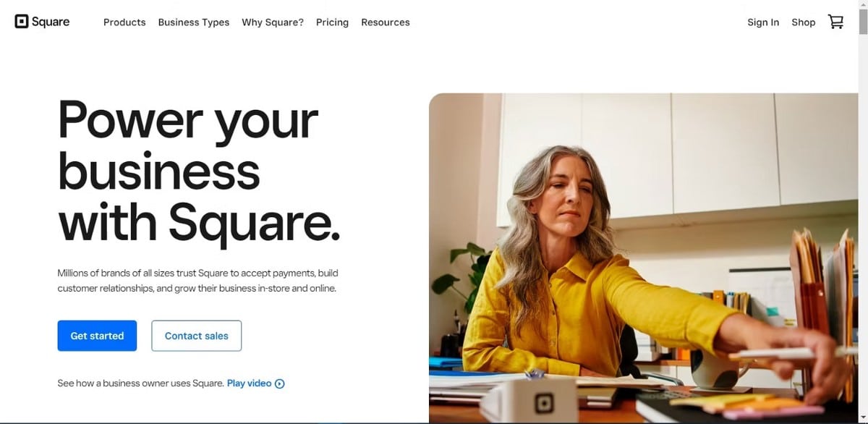Click the vertical scrollbar thumb

click(863, 22)
